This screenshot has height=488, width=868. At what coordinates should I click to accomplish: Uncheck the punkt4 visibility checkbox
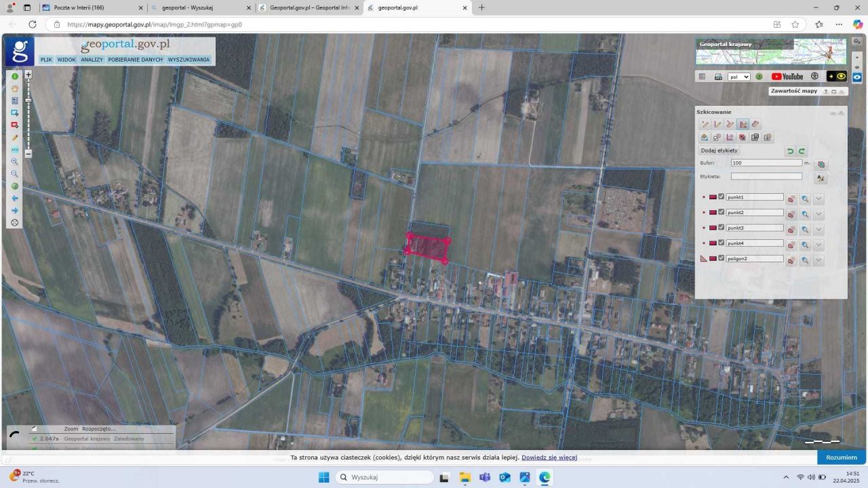722,243
